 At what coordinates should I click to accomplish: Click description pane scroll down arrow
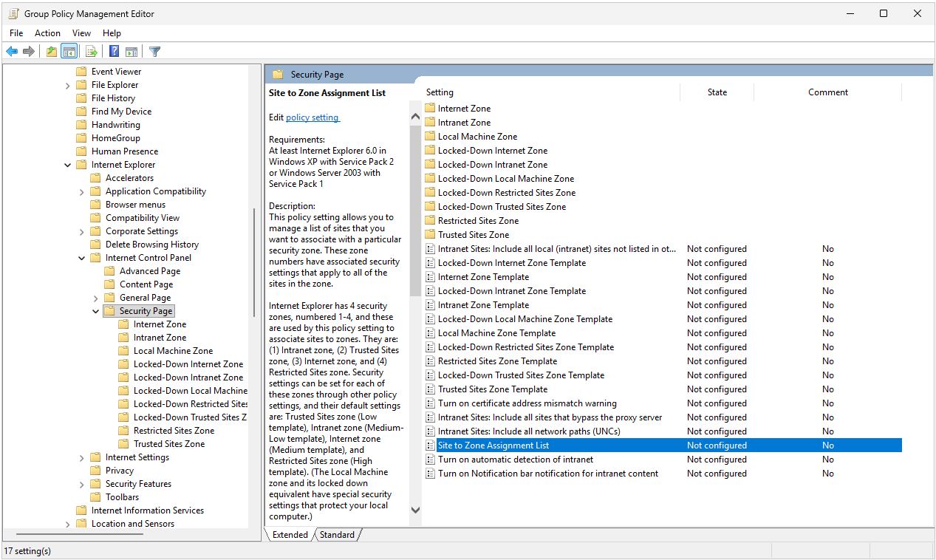pyautogui.click(x=415, y=510)
